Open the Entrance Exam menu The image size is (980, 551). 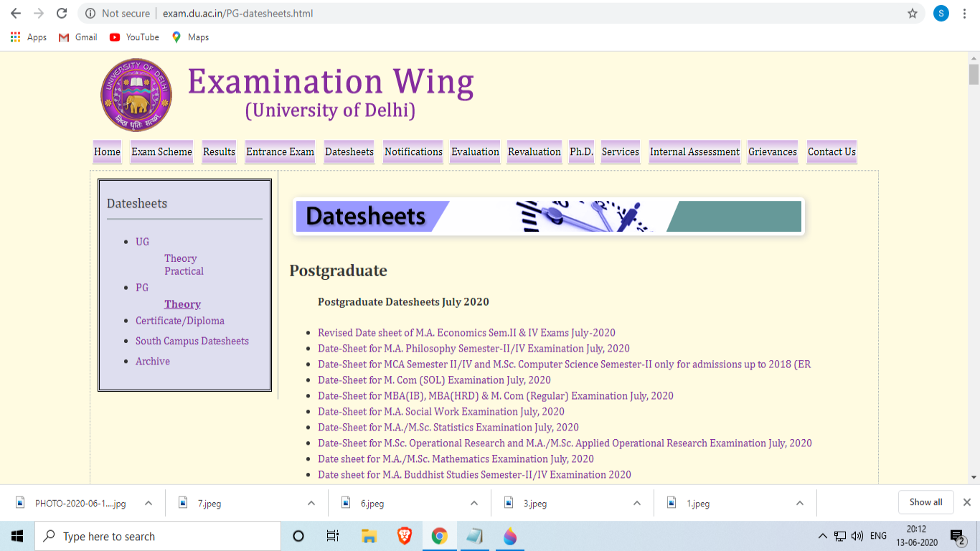pyautogui.click(x=280, y=151)
